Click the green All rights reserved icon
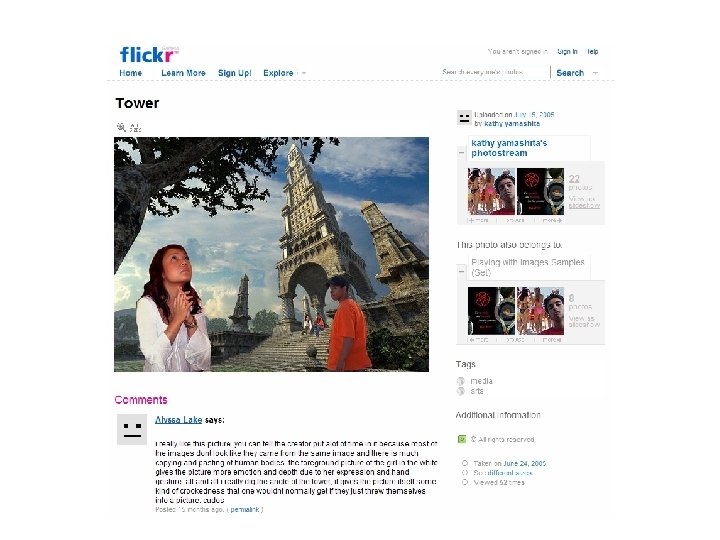 click(x=462, y=439)
